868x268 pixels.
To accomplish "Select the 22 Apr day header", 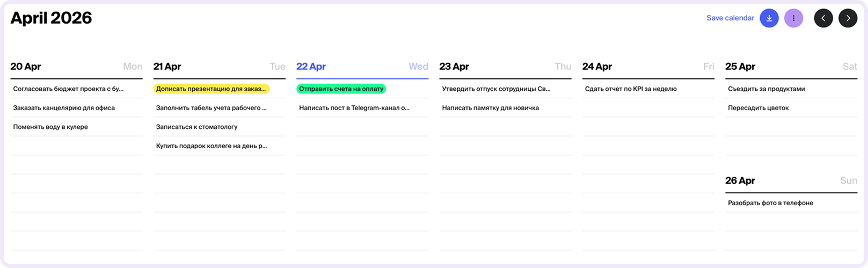I will 311,67.
